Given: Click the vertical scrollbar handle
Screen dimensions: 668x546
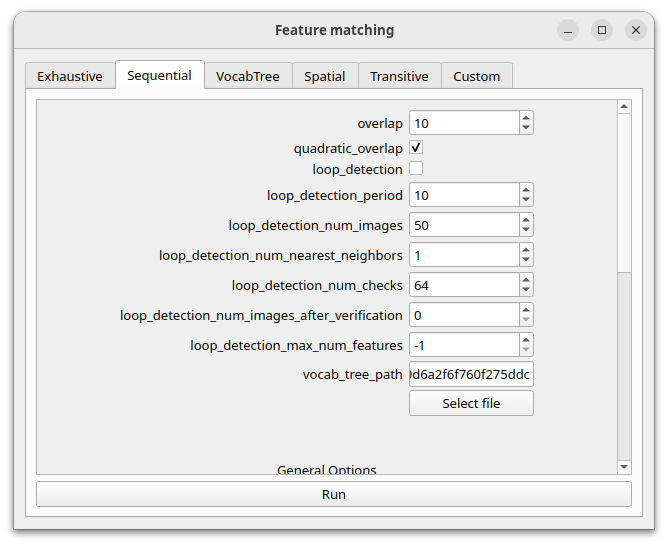Looking at the screenshot, I should (x=624, y=190).
